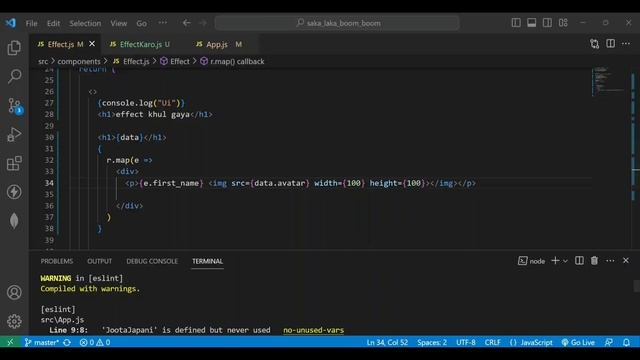640x360 pixels.
Task: Switch to EffectKaro.js tab
Action: (140, 44)
